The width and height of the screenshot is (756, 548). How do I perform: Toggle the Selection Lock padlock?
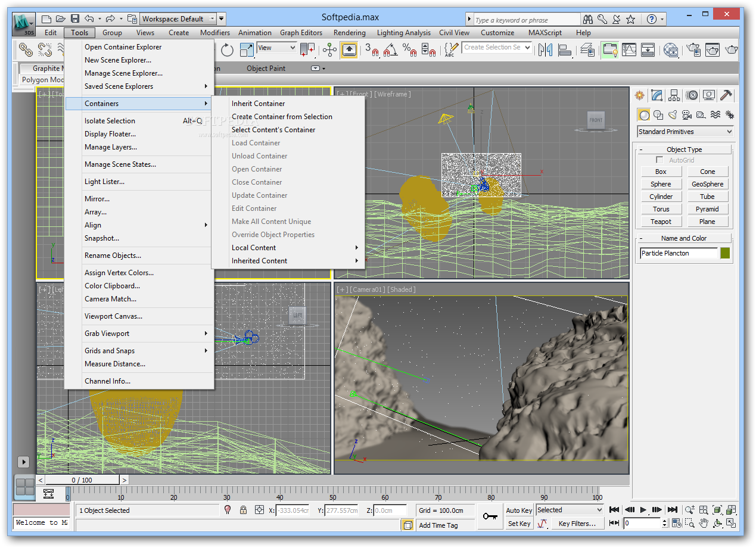pos(243,510)
